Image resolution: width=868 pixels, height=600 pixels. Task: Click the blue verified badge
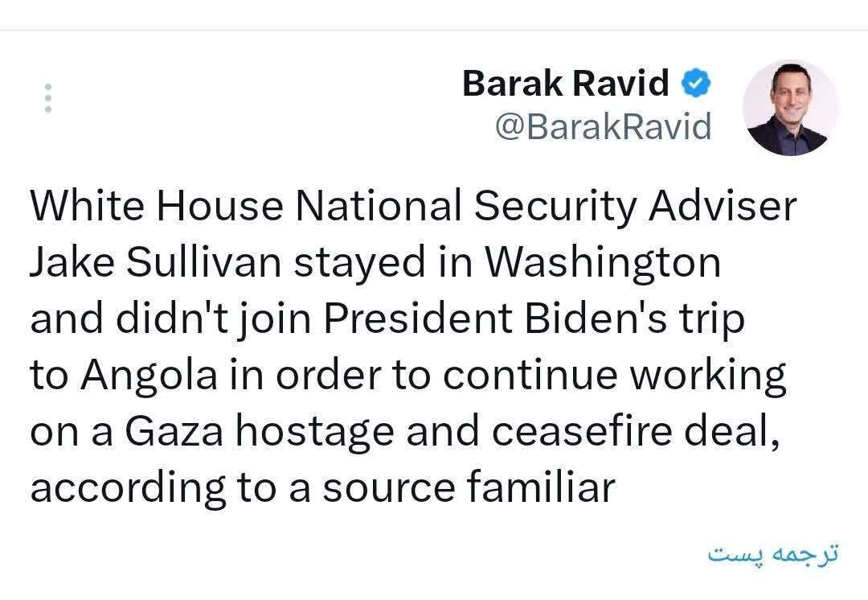point(695,83)
